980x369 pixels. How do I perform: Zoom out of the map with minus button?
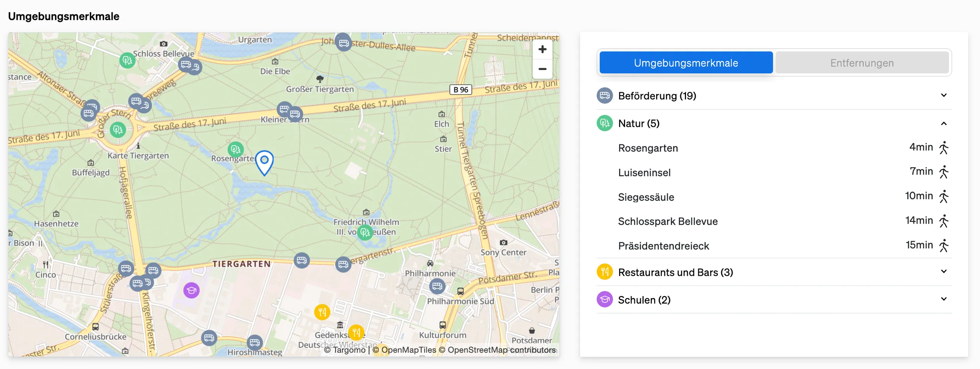pyautogui.click(x=542, y=69)
